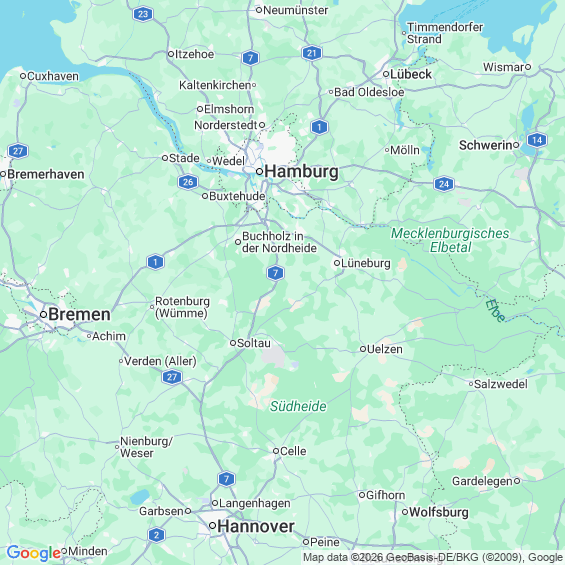Click the A27 shield near Verden (Aller)
Image resolution: width=565 pixels, height=565 pixels.
[x=172, y=377]
